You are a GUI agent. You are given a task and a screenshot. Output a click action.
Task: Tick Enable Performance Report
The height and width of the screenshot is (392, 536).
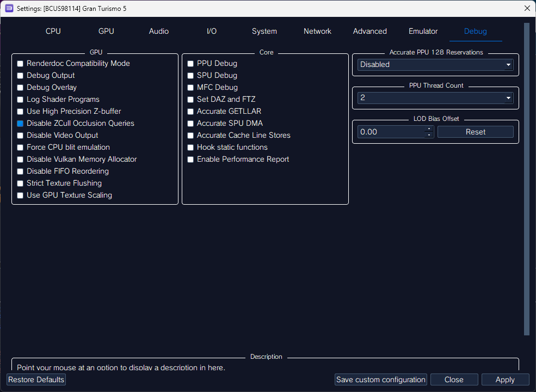[190, 160]
